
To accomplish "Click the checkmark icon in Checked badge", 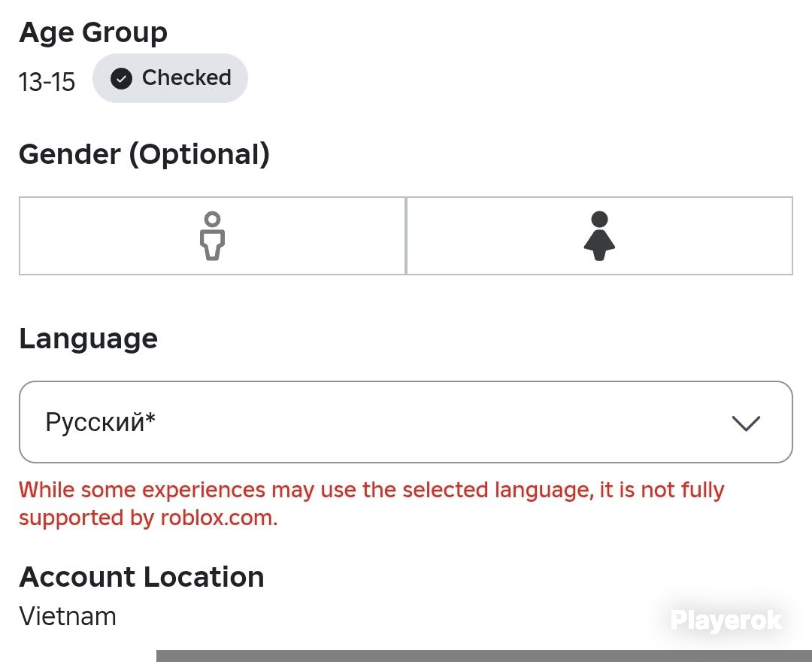I will [x=121, y=79].
